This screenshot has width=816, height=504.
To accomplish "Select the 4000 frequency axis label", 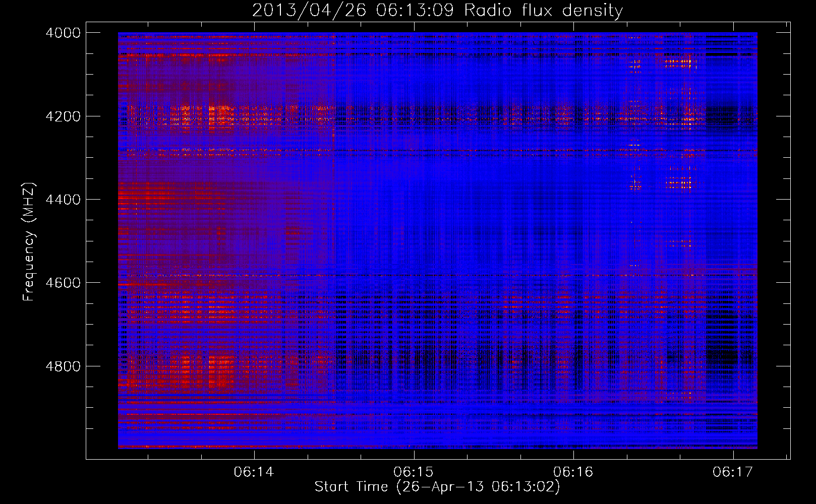I will click(63, 33).
